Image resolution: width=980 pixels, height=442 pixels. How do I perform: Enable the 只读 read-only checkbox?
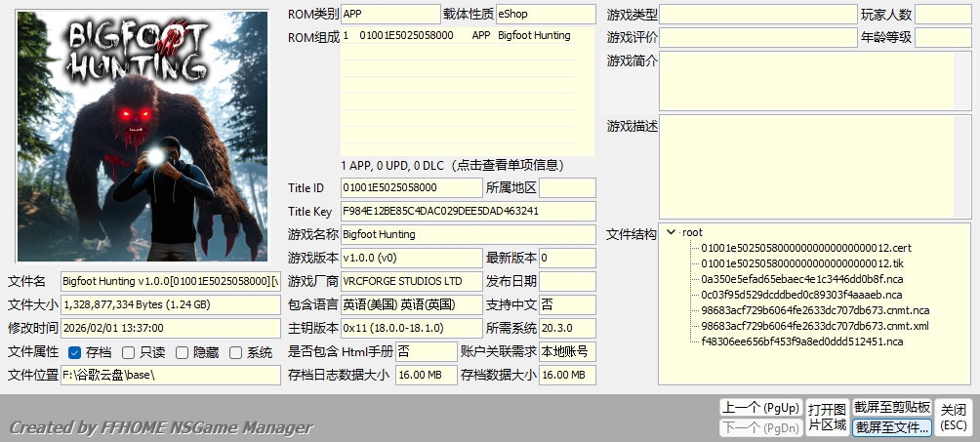(x=128, y=352)
